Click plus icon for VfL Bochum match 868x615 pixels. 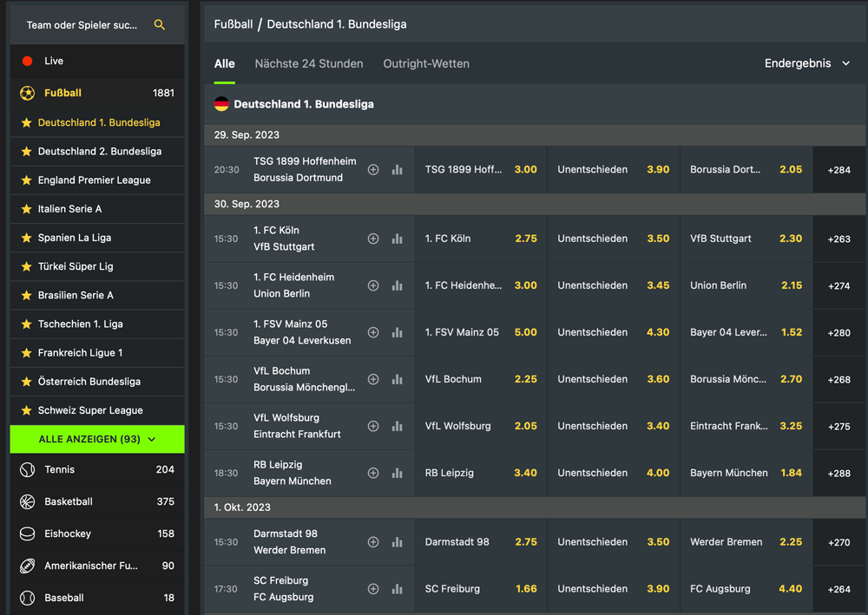click(x=373, y=379)
